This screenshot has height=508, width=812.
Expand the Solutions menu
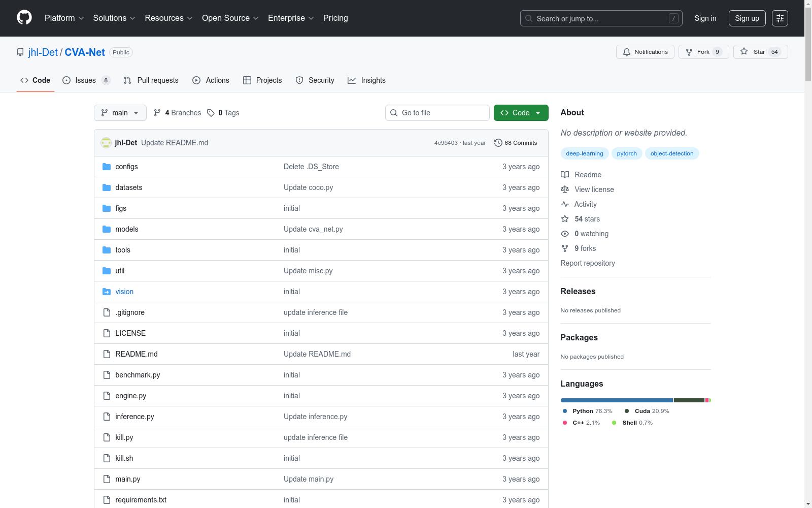[x=114, y=18]
